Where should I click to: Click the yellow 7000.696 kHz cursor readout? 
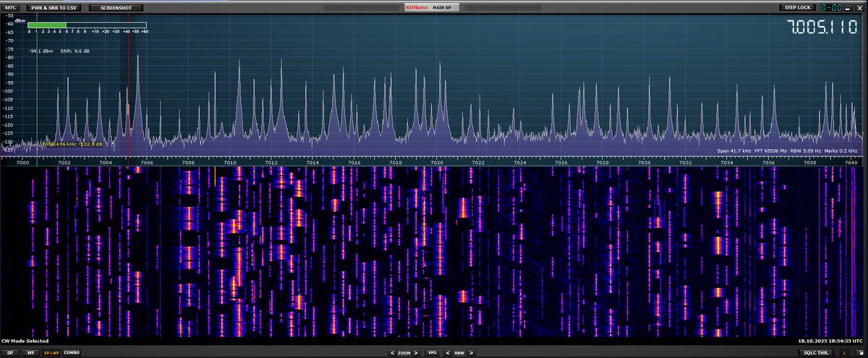click(x=72, y=144)
